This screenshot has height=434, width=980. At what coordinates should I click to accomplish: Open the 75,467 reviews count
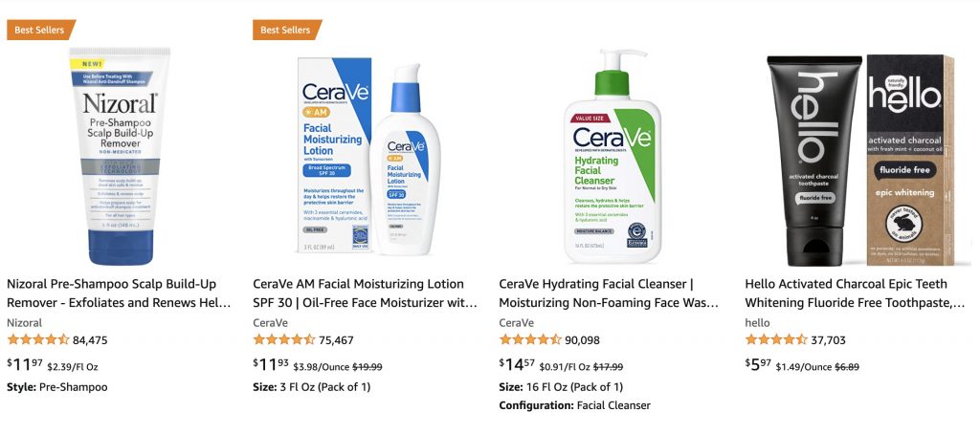pos(336,340)
